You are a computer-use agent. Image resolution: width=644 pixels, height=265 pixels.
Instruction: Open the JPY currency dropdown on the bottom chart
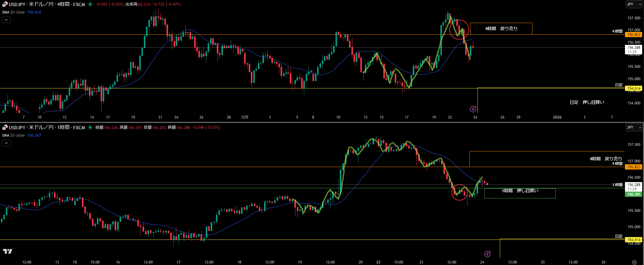coord(634,127)
